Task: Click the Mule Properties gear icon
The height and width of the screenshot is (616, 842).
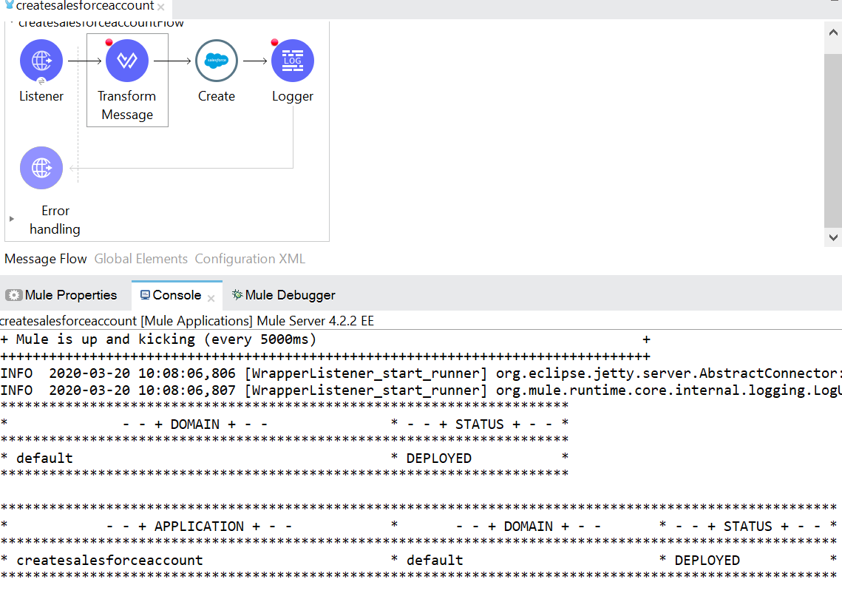Action: coord(13,295)
